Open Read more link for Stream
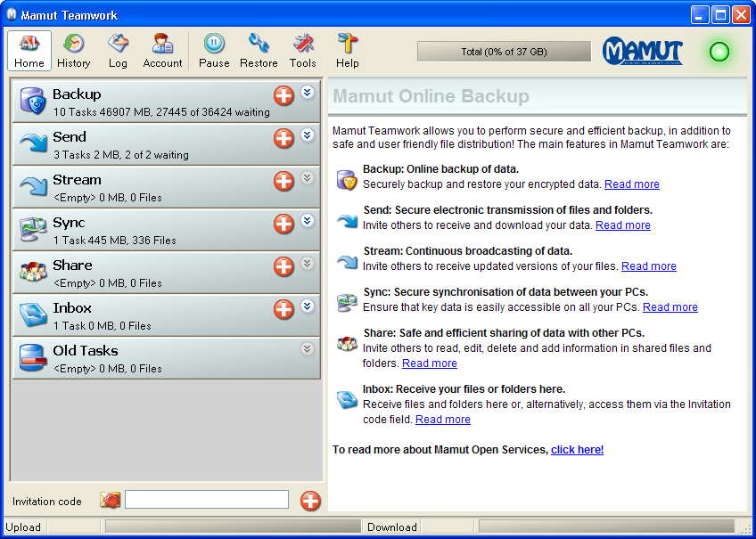Screen dimensions: 756x539 [x=648, y=265]
